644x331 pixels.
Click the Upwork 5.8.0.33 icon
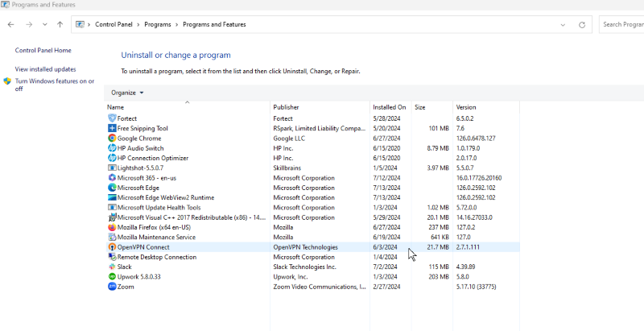pos(112,277)
